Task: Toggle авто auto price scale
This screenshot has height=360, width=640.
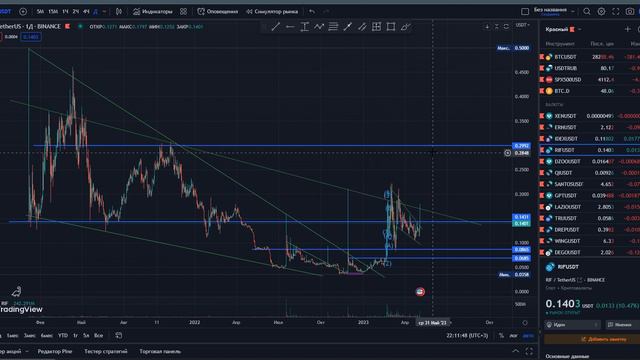Action: coord(528,336)
